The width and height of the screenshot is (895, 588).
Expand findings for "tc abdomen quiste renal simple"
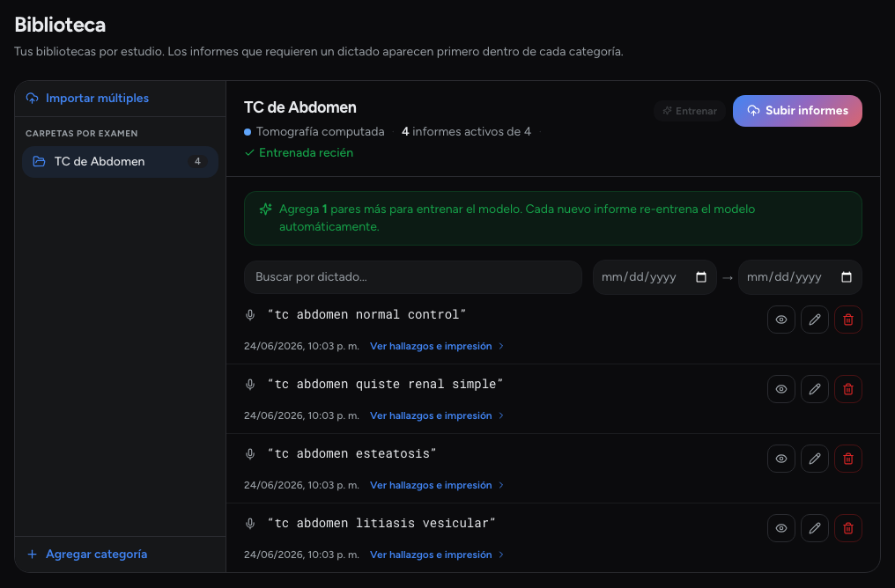click(x=437, y=415)
